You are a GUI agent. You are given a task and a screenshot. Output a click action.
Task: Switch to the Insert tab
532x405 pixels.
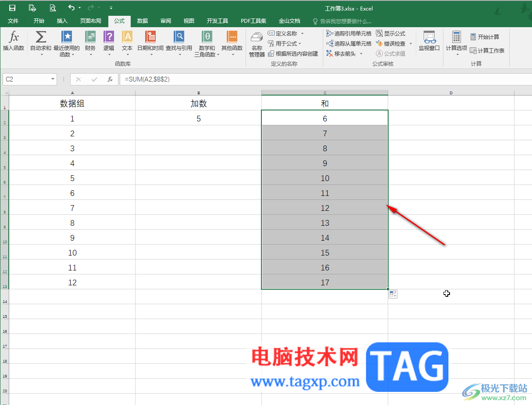click(62, 21)
